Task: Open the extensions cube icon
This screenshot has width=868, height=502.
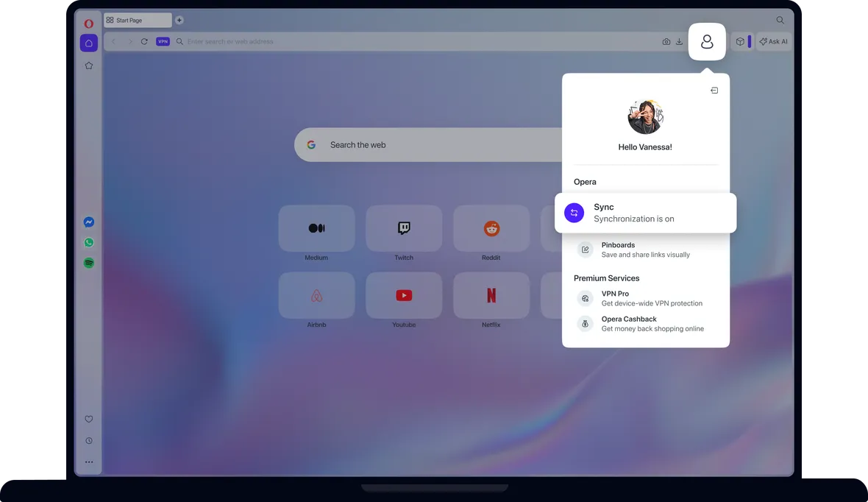Action: tap(740, 41)
